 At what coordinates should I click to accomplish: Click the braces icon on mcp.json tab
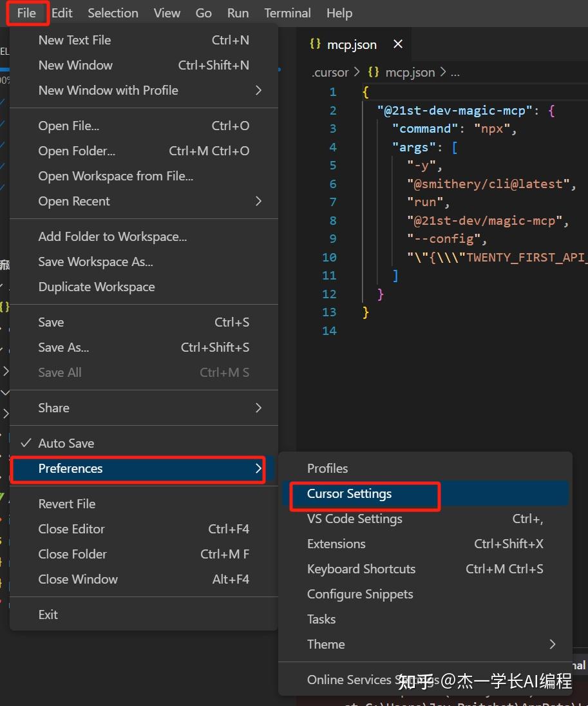pyautogui.click(x=315, y=44)
